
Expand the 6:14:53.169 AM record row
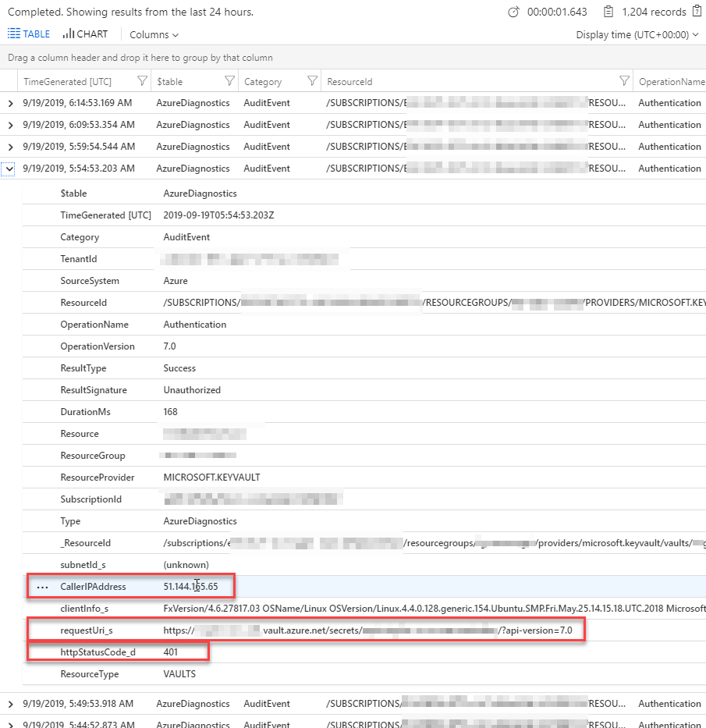(x=10, y=103)
